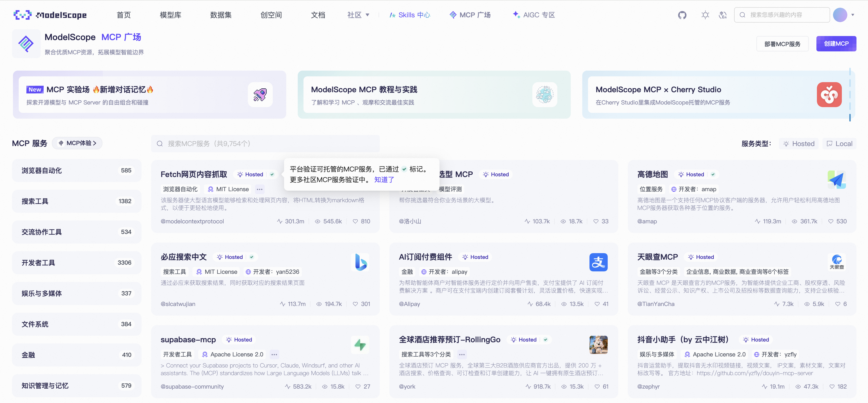Click the ModelScope logo
Image resolution: width=868 pixels, height=403 pixels.
pos(50,15)
